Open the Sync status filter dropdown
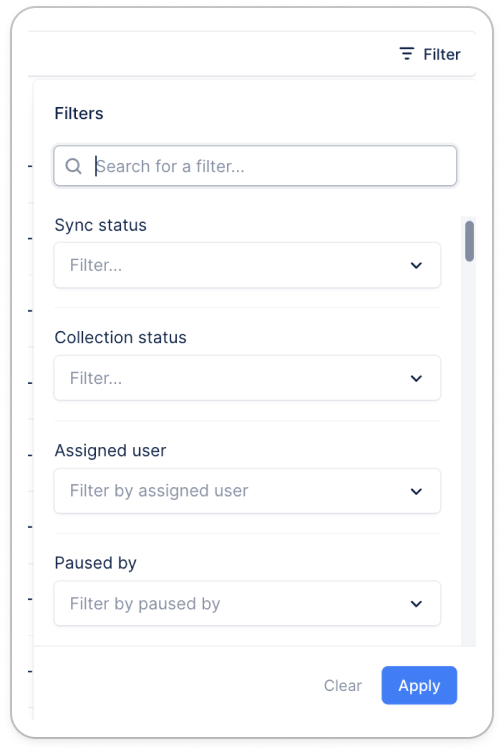 pos(247,265)
